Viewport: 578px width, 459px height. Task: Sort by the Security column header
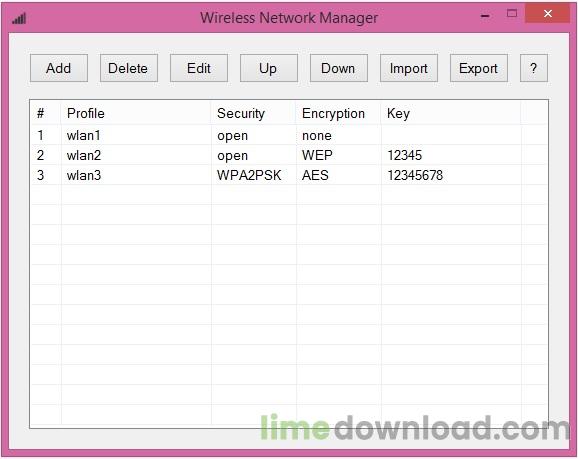tap(254, 113)
